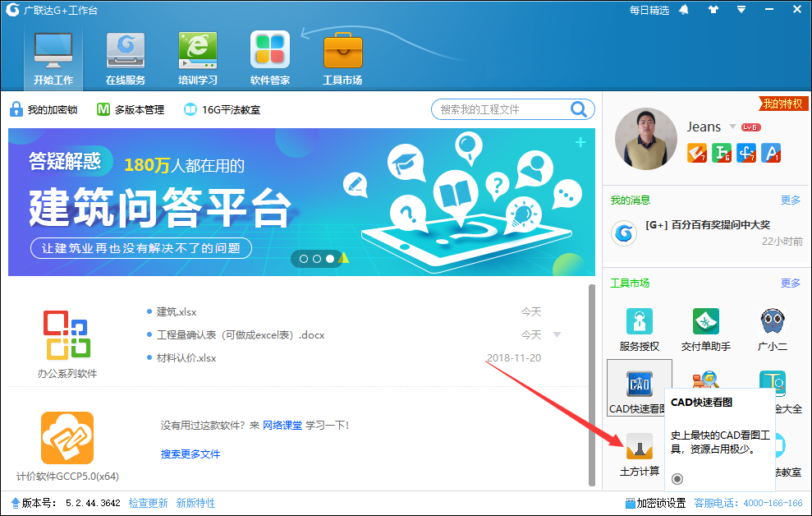The height and width of the screenshot is (516, 812).
Task: Open the CAD快速看图 tool
Action: [x=639, y=388]
